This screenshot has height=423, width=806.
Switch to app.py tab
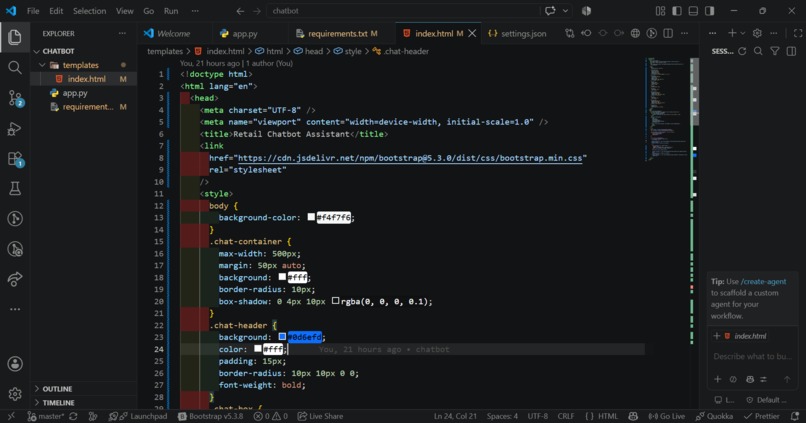[244, 33]
